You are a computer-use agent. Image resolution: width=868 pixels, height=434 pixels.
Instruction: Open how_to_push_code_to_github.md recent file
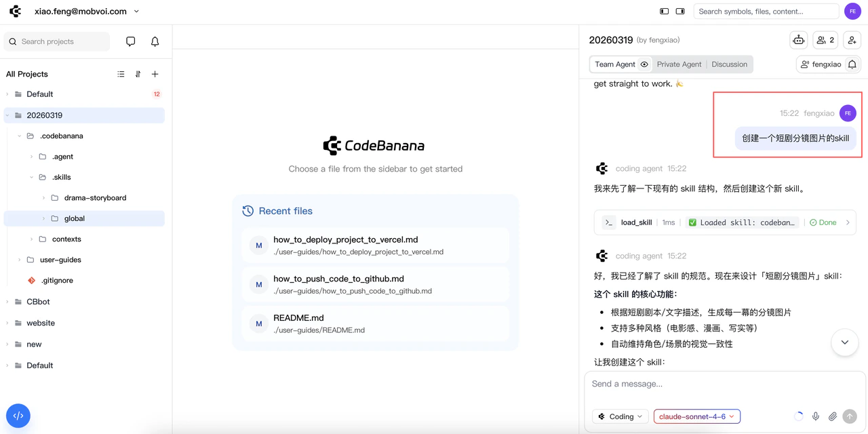point(376,284)
